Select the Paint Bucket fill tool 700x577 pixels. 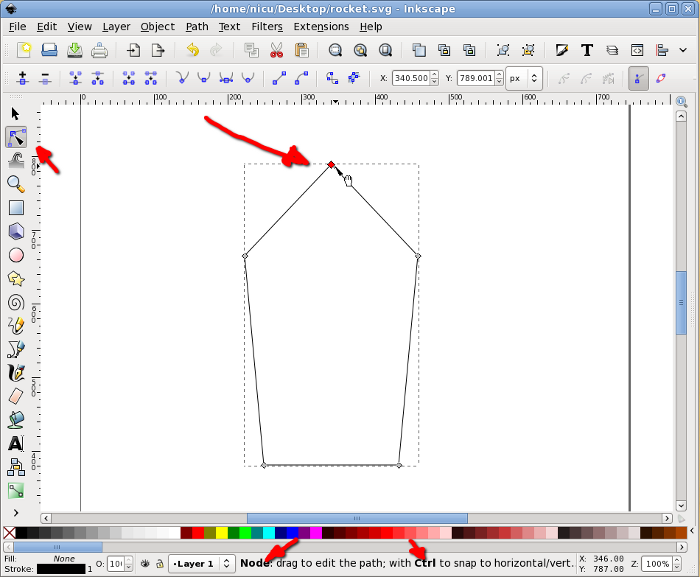(16, 420)
